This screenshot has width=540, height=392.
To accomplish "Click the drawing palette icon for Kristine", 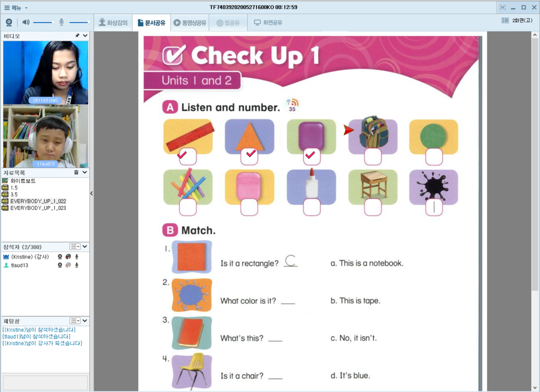I will point(68,257).
